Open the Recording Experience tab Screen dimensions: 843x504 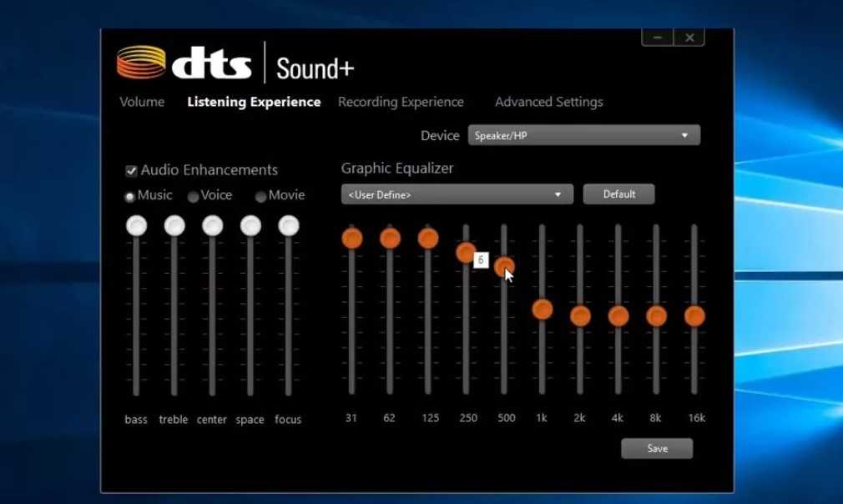click(x=401, y=102)
